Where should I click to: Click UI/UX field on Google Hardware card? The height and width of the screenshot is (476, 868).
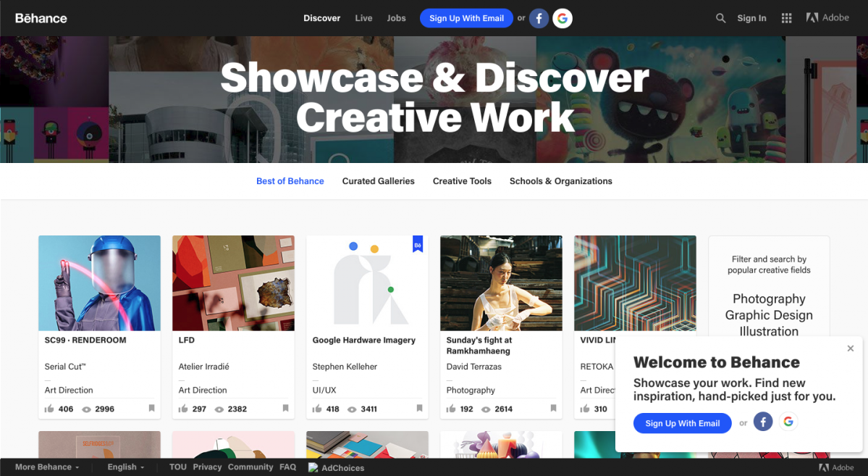click(324, 390)
